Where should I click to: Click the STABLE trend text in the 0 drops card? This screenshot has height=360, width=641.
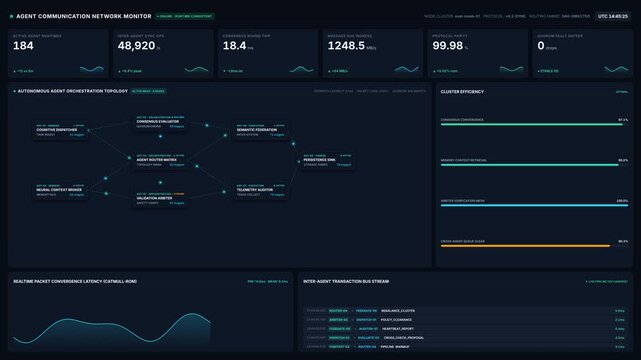click(548, 71)
